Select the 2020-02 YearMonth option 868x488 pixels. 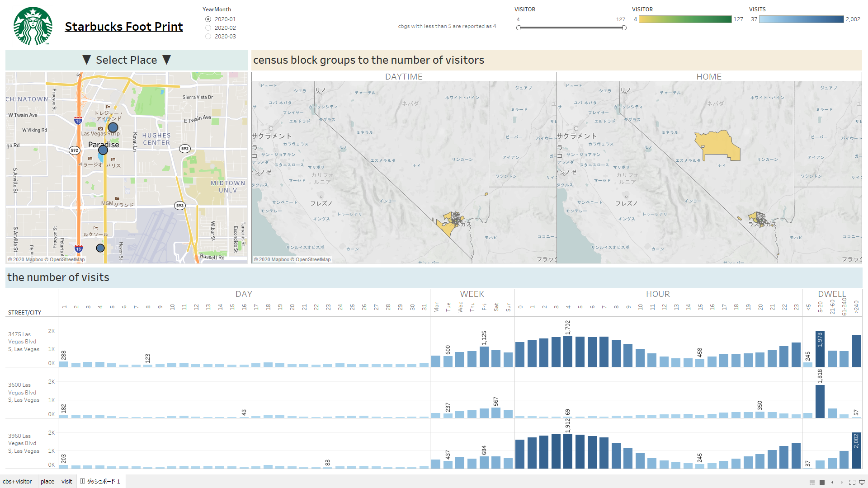pos(208,28)
